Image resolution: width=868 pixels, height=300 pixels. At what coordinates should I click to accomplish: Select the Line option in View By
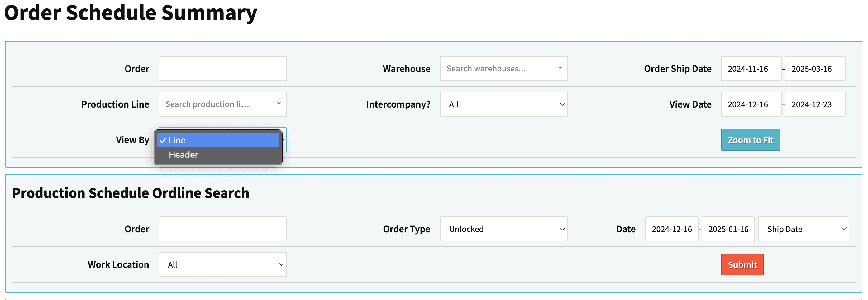[x=218, y=140]
